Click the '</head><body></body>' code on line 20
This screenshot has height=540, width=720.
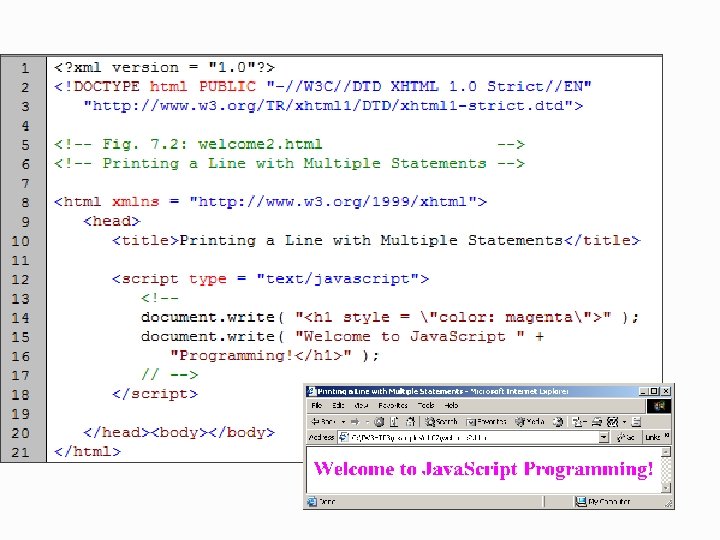(x=179, y=433)
